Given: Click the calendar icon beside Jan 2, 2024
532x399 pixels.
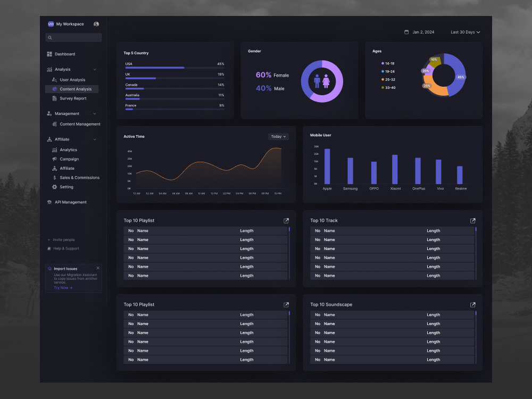Looking at the screenshot, I should point(406,32).
